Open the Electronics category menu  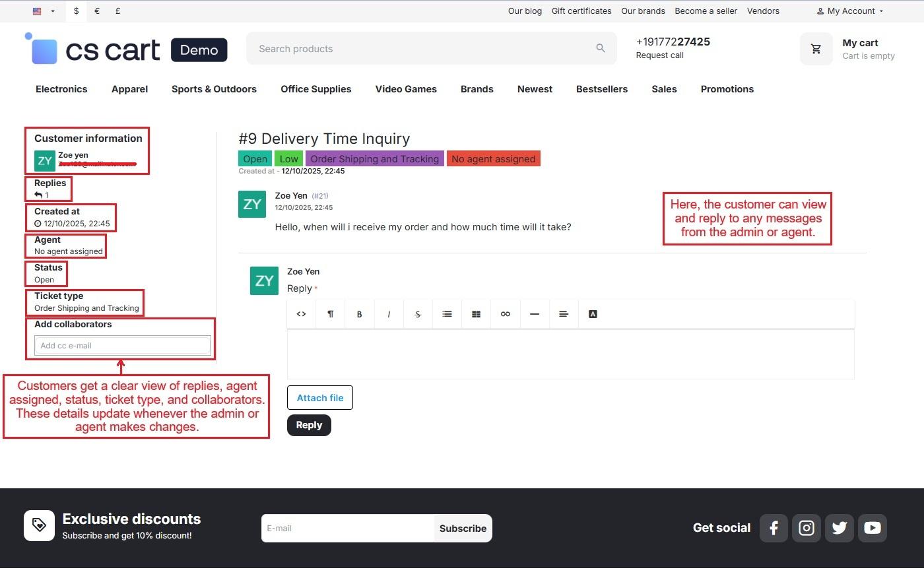coord(61,89)
